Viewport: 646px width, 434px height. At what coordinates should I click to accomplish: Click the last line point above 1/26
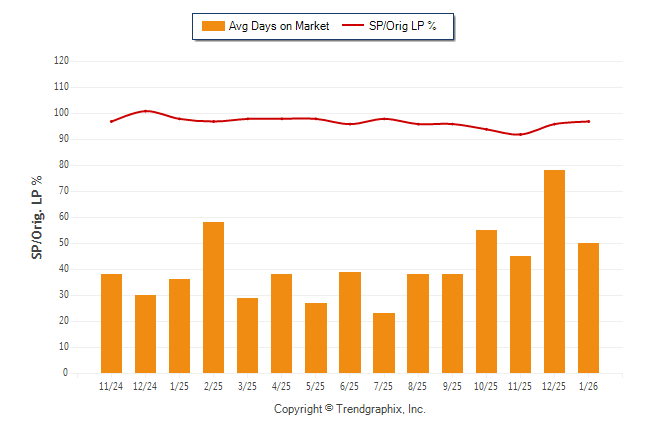588,121
